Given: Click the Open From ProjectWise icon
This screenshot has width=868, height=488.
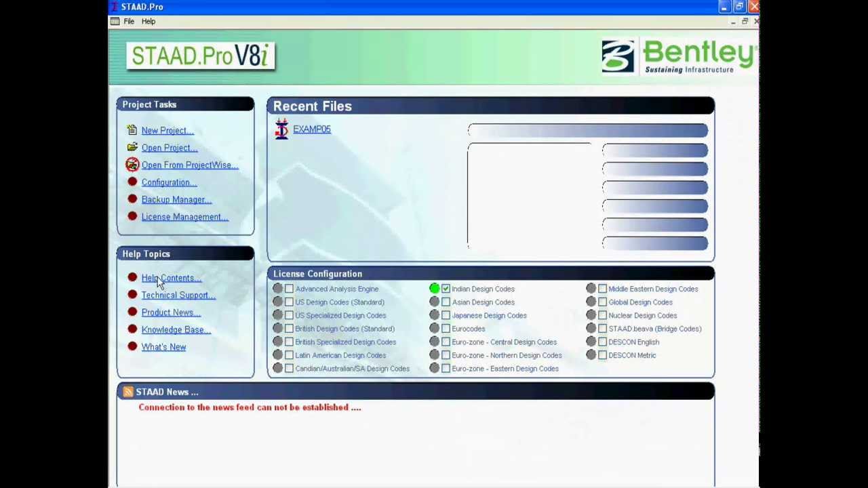Looking at the screenshot, I should coord(132,165).
